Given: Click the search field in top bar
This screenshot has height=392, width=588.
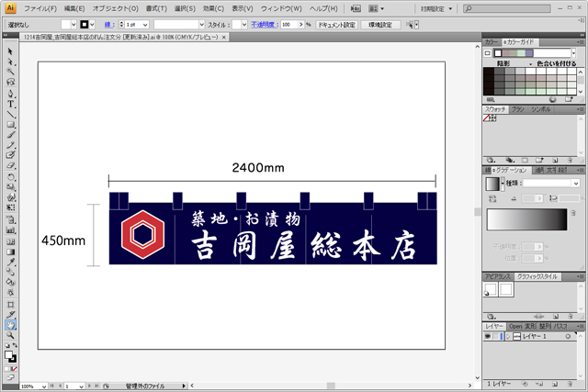Looking at the screenshot, I should pyautogui.click(x=510, y=7).
